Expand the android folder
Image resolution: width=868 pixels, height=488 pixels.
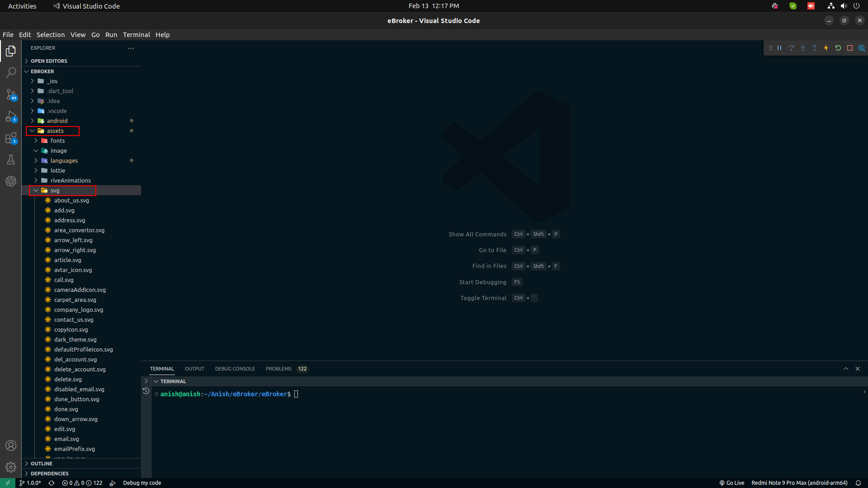point(81,121)
